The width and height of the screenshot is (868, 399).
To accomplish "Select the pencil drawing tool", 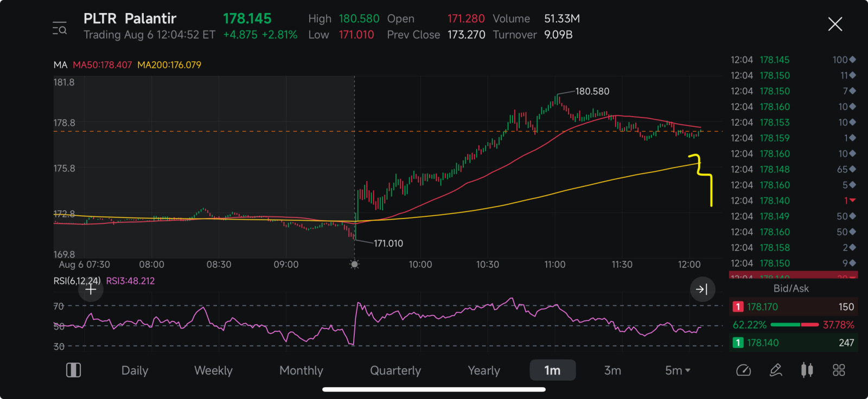I will point(776,370).
